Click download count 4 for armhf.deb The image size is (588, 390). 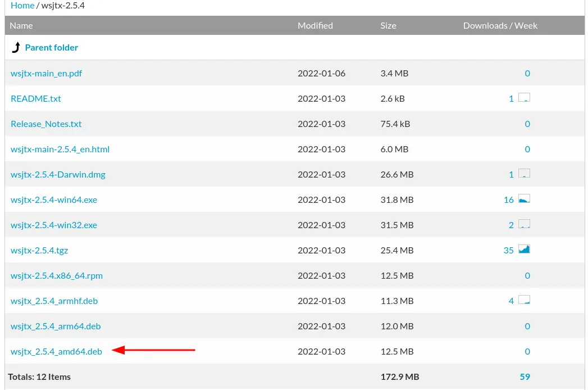[511, 301]
